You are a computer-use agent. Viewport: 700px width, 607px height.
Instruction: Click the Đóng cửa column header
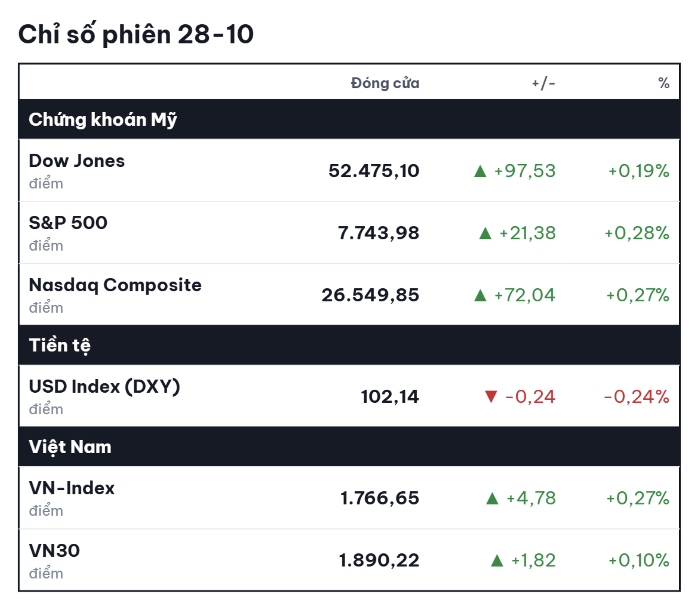pos(385,83)
